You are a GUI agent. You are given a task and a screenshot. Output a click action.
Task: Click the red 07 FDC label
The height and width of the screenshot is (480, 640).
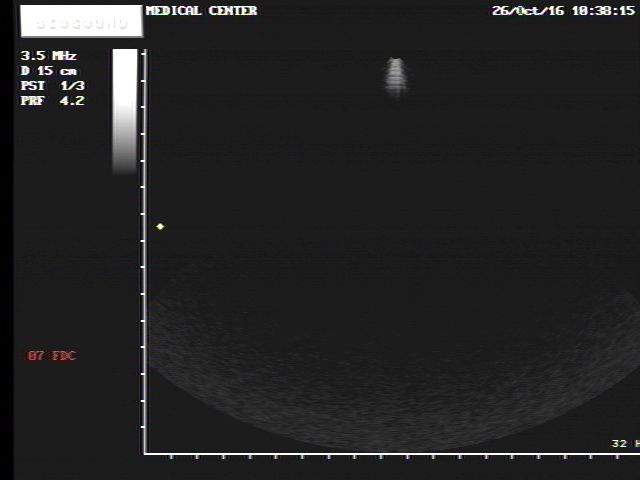51,356
